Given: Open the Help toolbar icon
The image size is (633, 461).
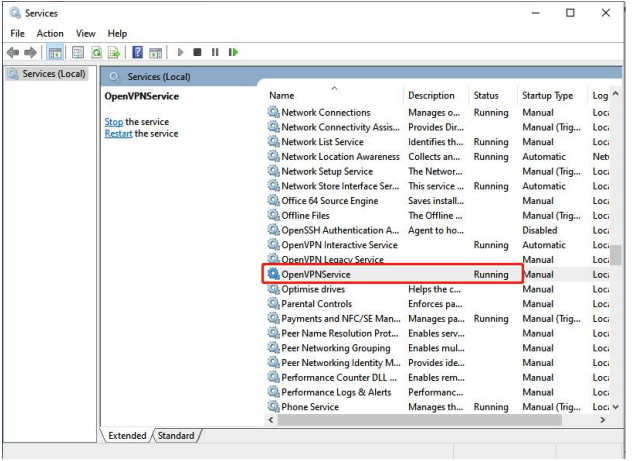Looking at the screenshot, I should click(137, 52).
